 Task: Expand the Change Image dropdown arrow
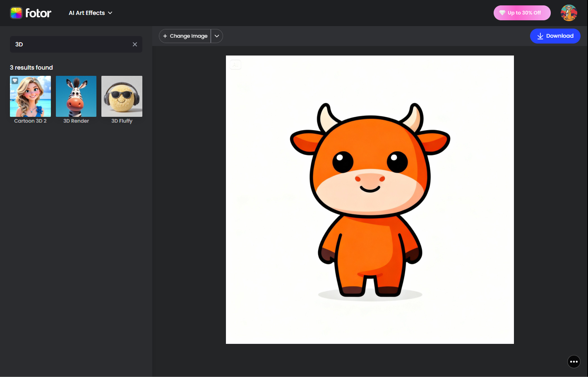(217, 36)
